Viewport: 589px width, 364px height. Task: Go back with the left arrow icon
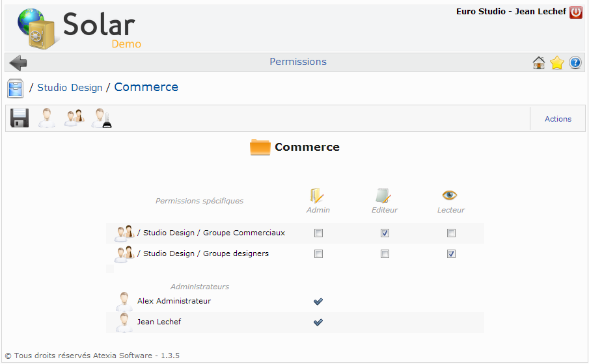pyautogui.click(x=18, y=62)
